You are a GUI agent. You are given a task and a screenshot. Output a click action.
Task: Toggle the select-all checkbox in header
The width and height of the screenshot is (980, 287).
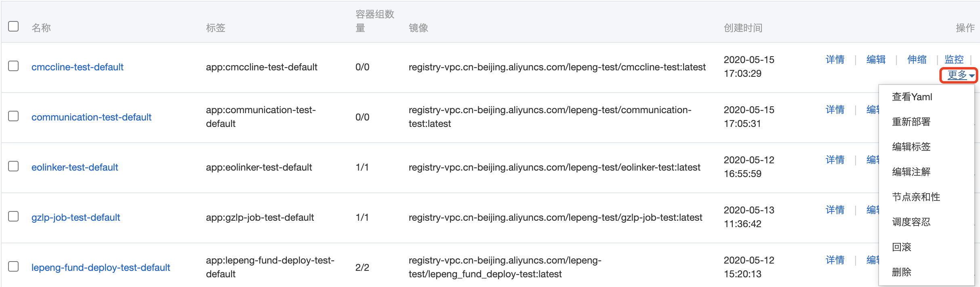(x=13, y=27)
